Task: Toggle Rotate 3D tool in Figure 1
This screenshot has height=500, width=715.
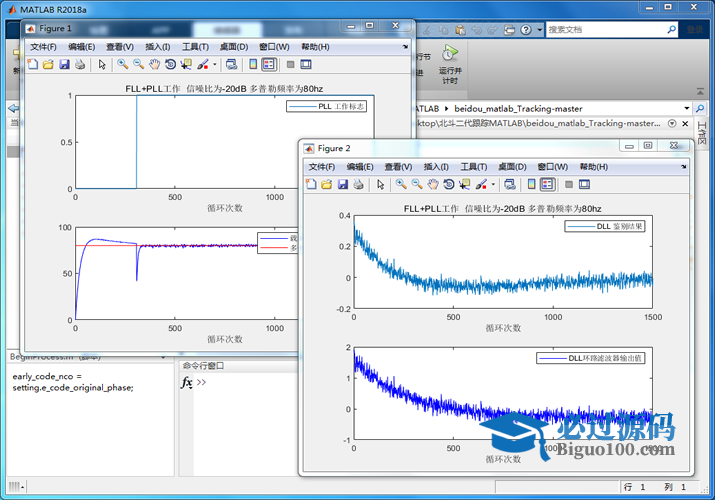Action: click(x=170, y=64)
